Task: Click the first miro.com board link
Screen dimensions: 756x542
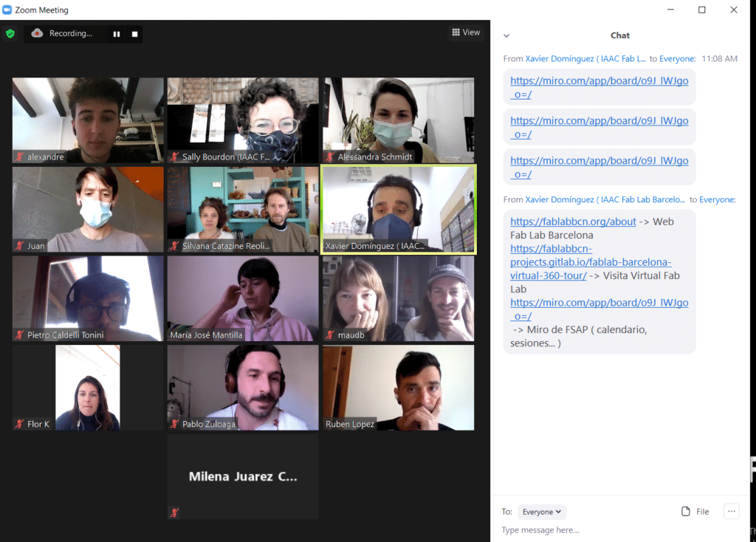Action: coord(599,86)
